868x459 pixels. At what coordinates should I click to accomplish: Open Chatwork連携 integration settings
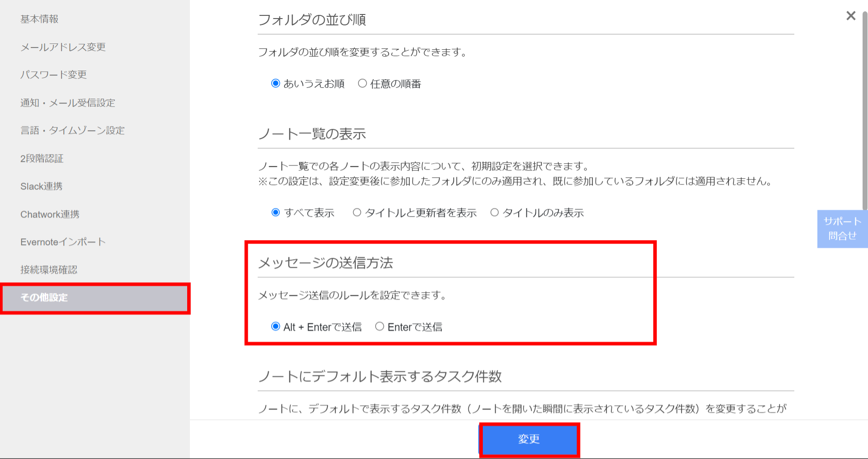point(50,214)
